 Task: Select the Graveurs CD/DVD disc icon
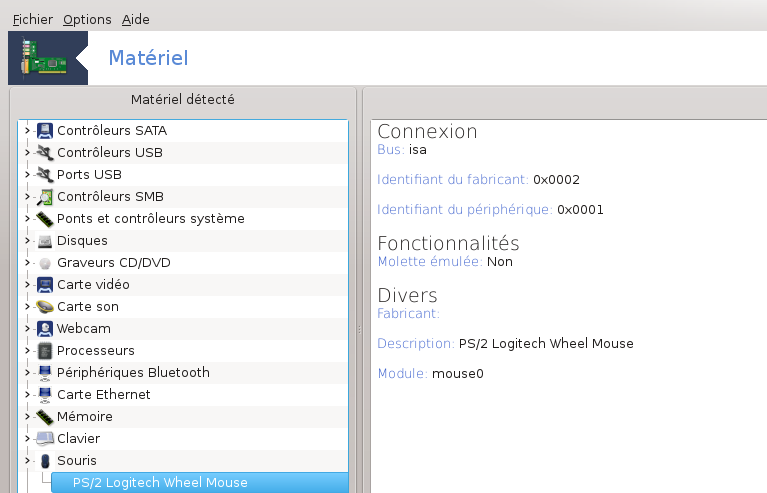click(44, 263)
